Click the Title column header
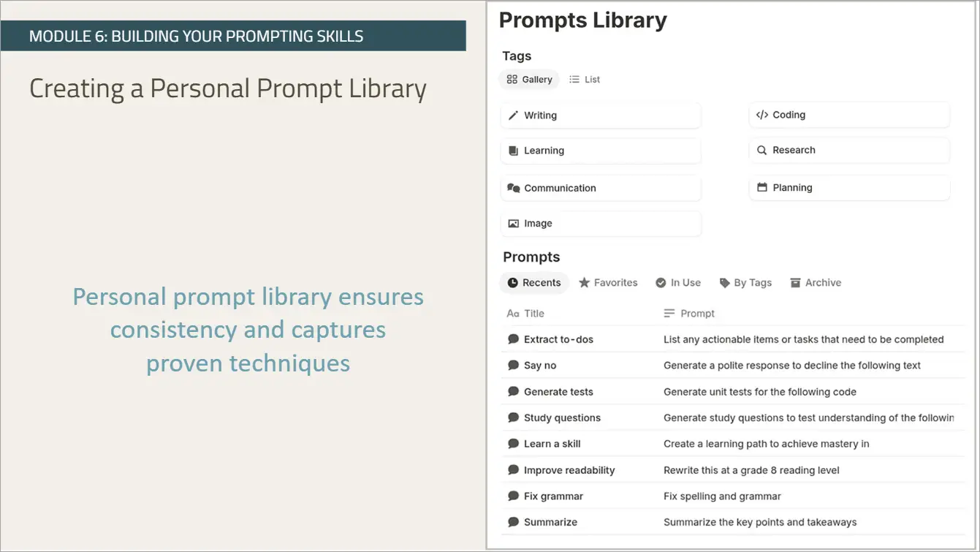980x552 pixels. click(x=533, y=314)
